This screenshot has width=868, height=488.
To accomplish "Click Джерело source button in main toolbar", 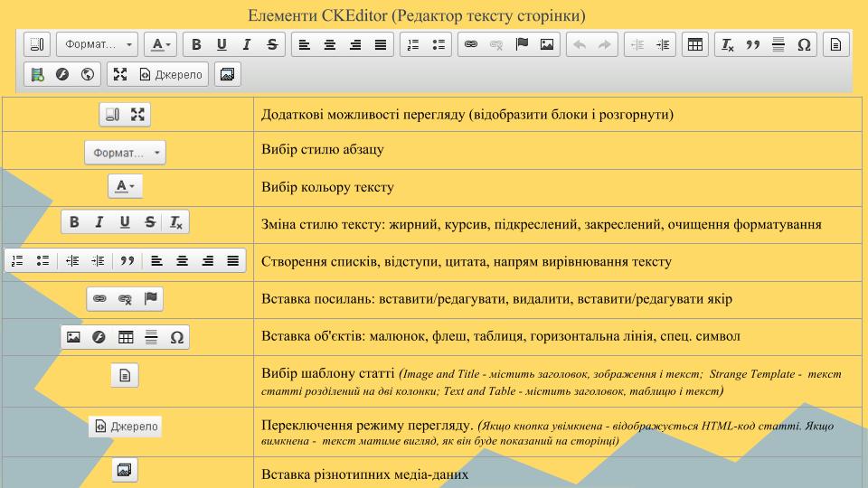I will pyautogui.click(x=171, y=74).
